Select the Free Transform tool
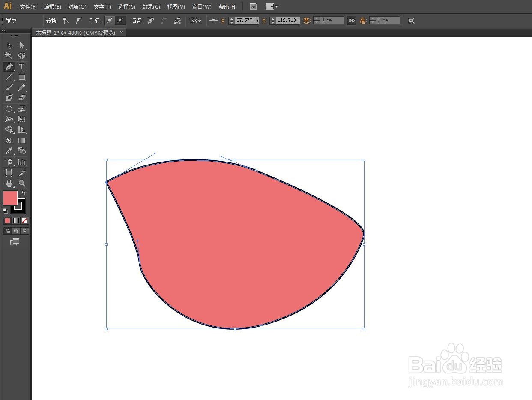Image resolution: width=532 pixels, height=400 pixels. coord(22,119)
